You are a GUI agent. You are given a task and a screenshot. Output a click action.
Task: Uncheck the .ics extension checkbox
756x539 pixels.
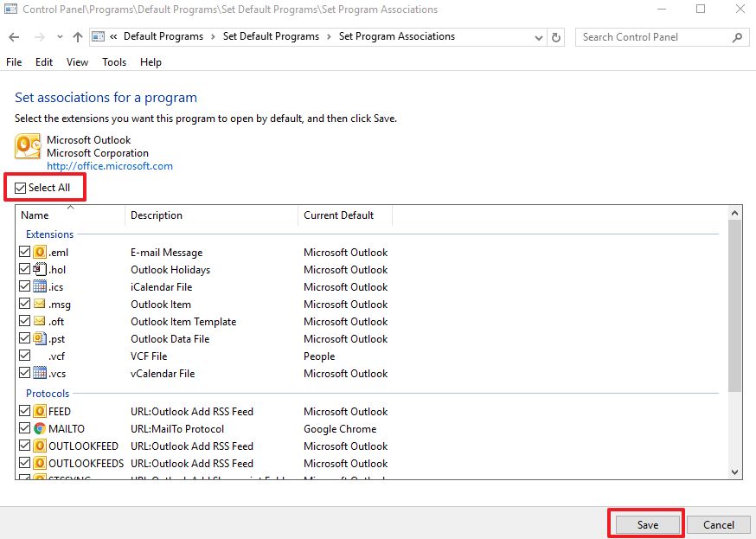(x=24, y=286)
